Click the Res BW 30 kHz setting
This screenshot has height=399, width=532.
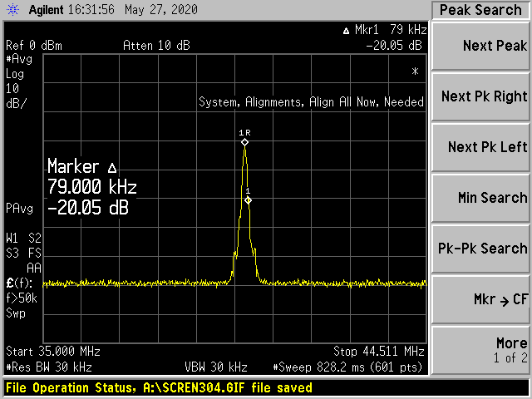[x=49, y=367]
